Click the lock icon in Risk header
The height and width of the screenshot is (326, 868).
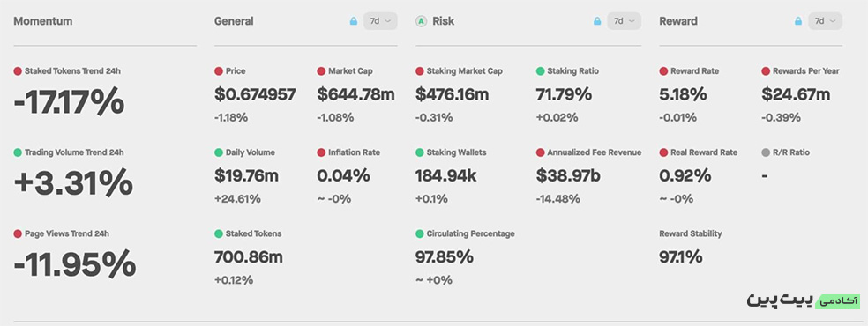pyautogui.click(x=597, y=21)
